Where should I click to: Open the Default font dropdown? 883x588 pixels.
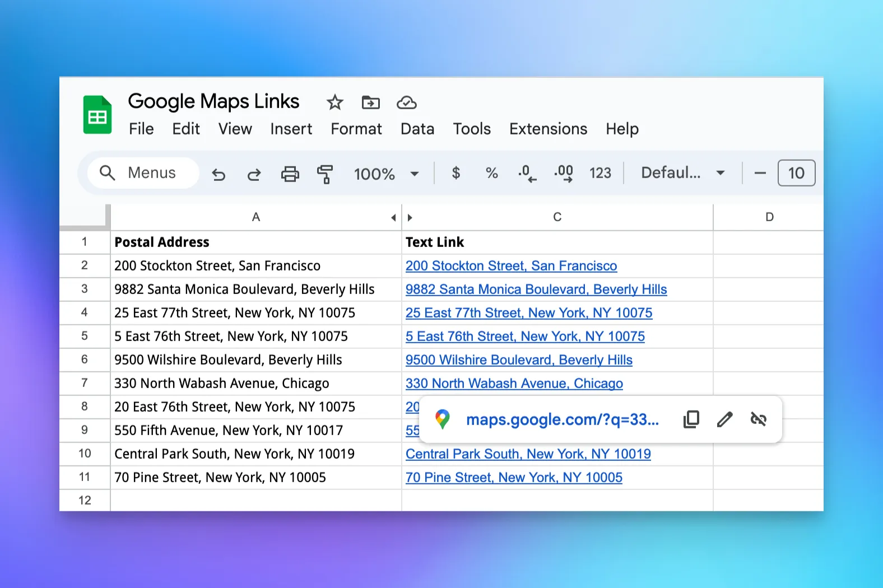pos(683,173)
